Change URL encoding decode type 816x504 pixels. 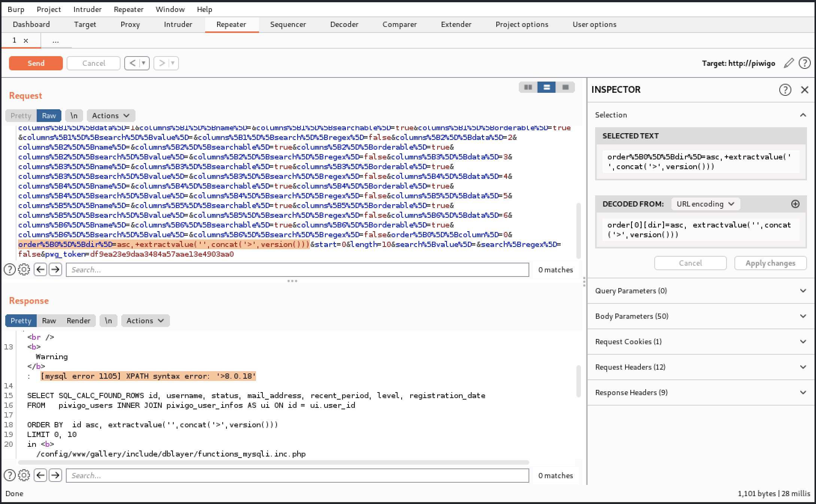[x=706, y=204]
